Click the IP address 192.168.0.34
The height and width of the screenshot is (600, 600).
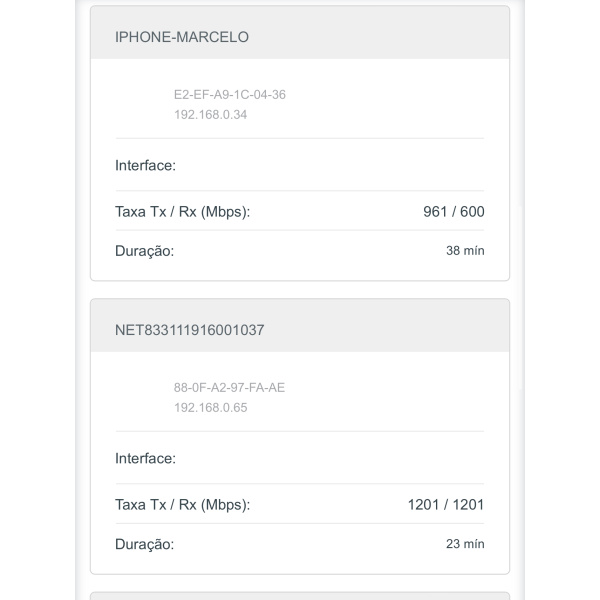point(210,115)
